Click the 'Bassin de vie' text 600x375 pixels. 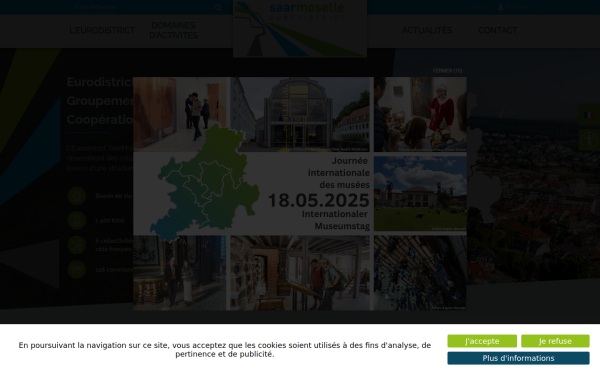[x=113, y=196]
